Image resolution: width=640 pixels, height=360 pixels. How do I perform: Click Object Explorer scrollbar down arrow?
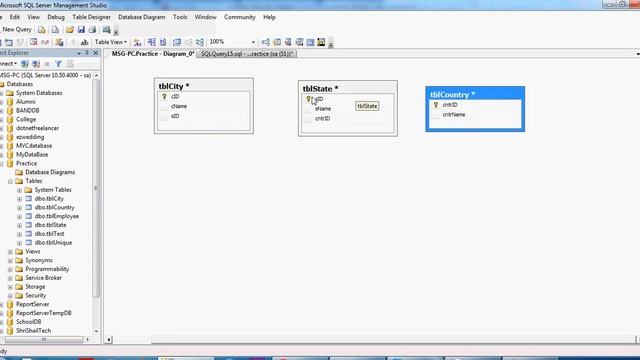pos(96,331)
